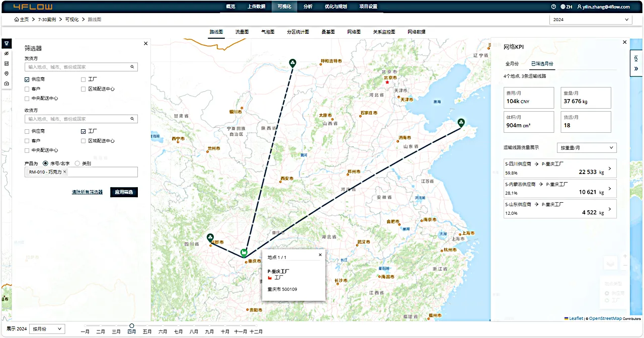This screenshot has width=644, height=338.
Task: Click the Shandong supplier map marker
Action: tap(461, 123)
